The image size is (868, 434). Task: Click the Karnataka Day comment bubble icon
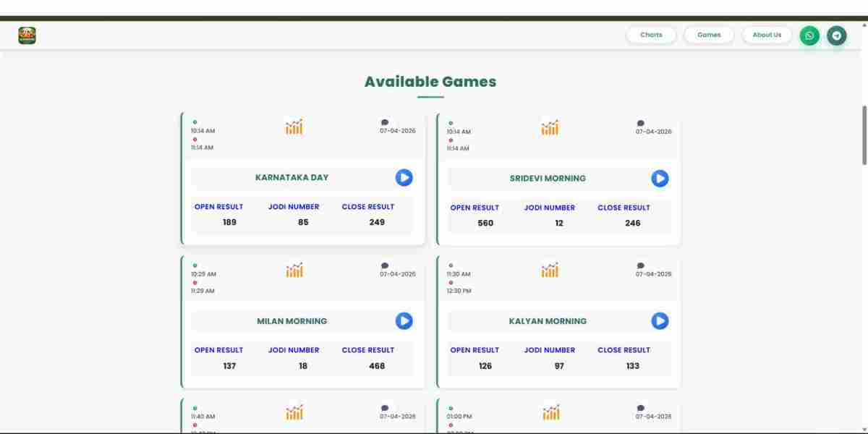385,122
